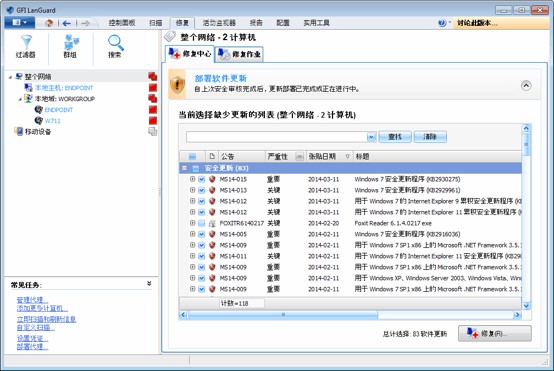Click the 查找 find button
554x371 pixels.
(x=395, y=137)
